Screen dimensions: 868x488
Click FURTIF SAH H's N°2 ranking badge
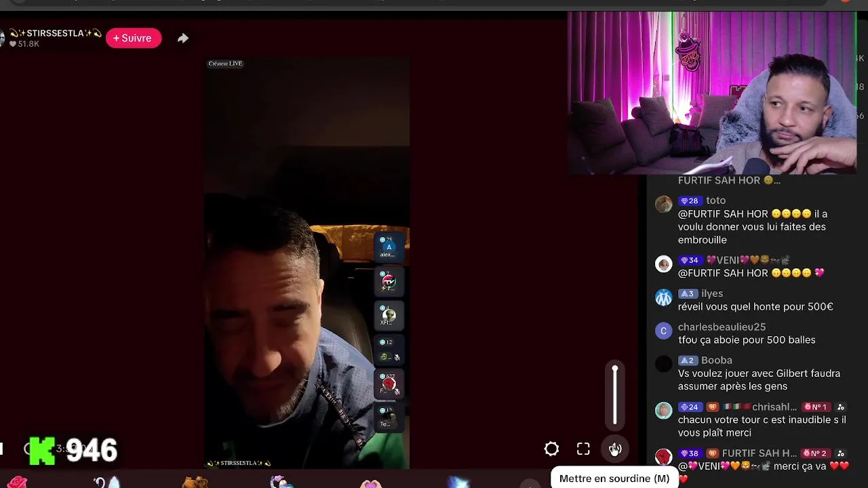tap(815, 453)
